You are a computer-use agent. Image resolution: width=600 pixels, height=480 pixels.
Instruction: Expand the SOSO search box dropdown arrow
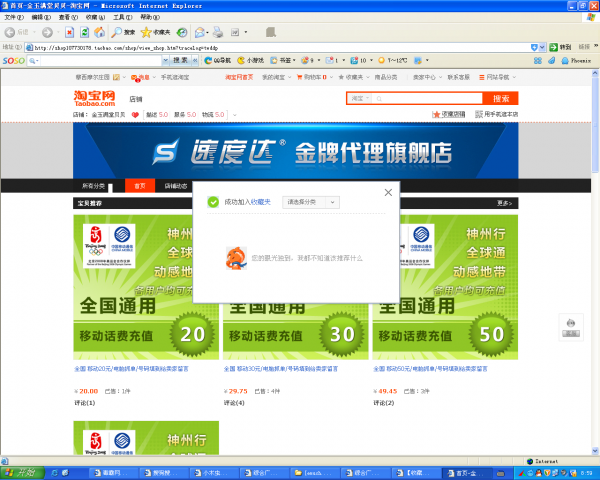point(165,60)
